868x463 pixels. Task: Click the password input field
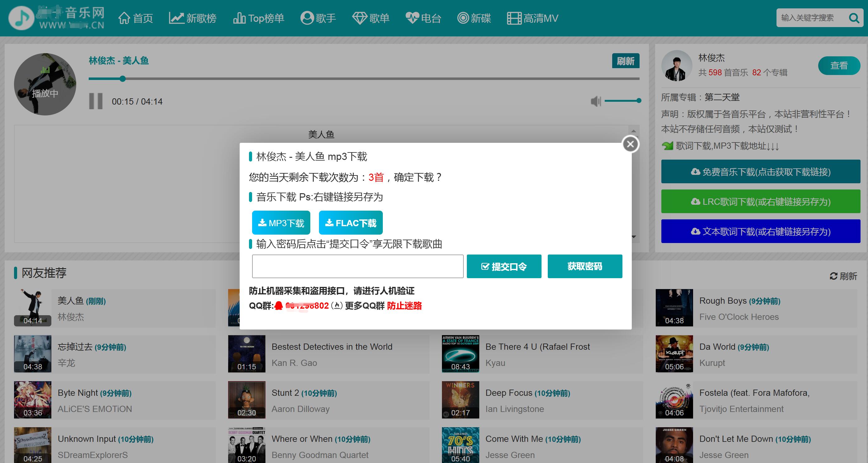click(358, 266)
